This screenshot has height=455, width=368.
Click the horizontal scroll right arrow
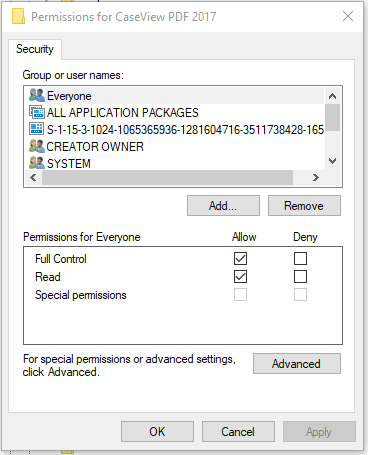click(x=316, y=178)
